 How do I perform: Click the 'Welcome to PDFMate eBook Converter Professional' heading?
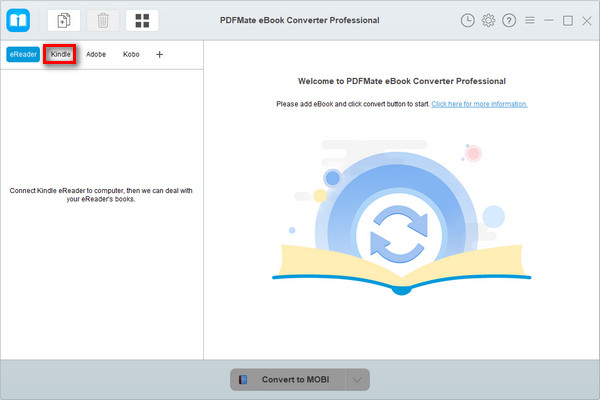[401, 81]
